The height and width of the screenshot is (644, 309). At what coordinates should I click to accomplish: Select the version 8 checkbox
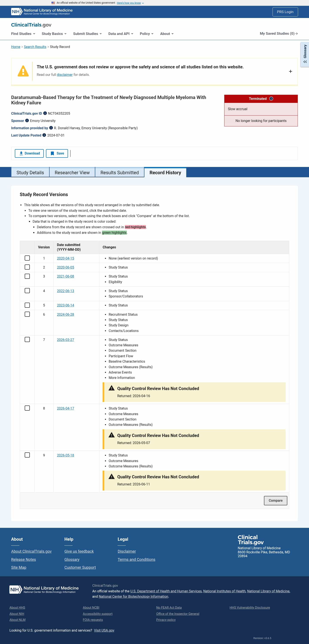point(27,408)
